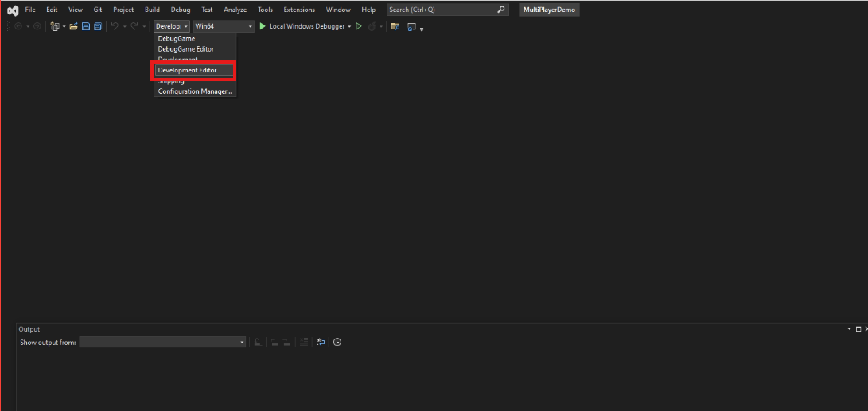Open the Build menu

pos(152,10)
